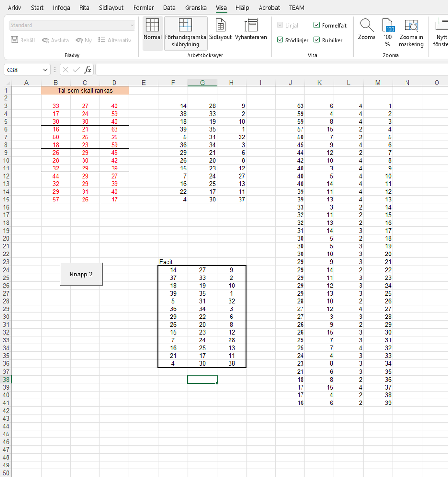Select cell M41 containing 39

tap(378, 403)
